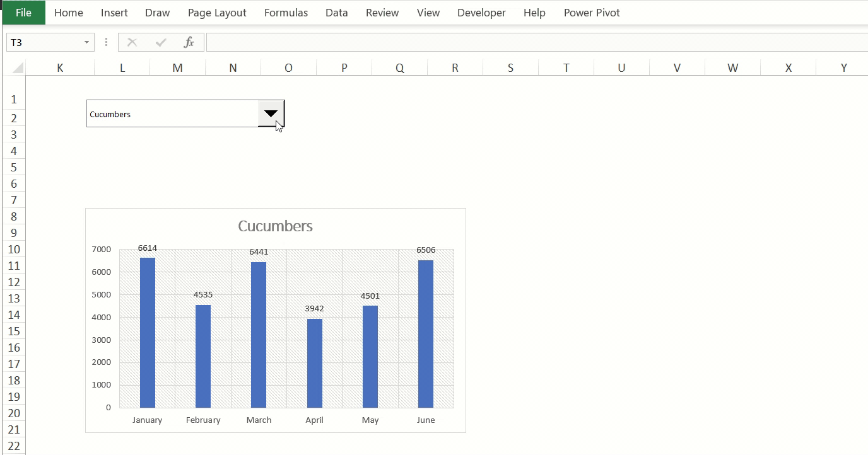Click the Cancel (X) formula bar icon

(132, 42)
